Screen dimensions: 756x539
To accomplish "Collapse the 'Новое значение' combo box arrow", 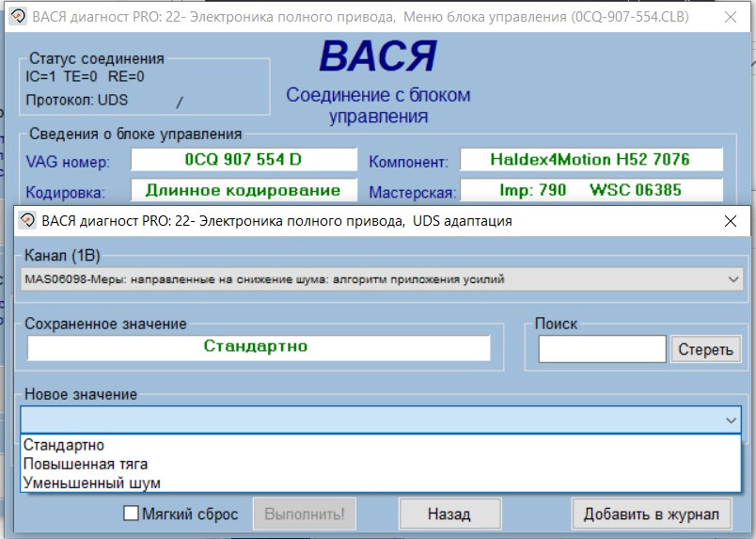I will pos(731,420).
